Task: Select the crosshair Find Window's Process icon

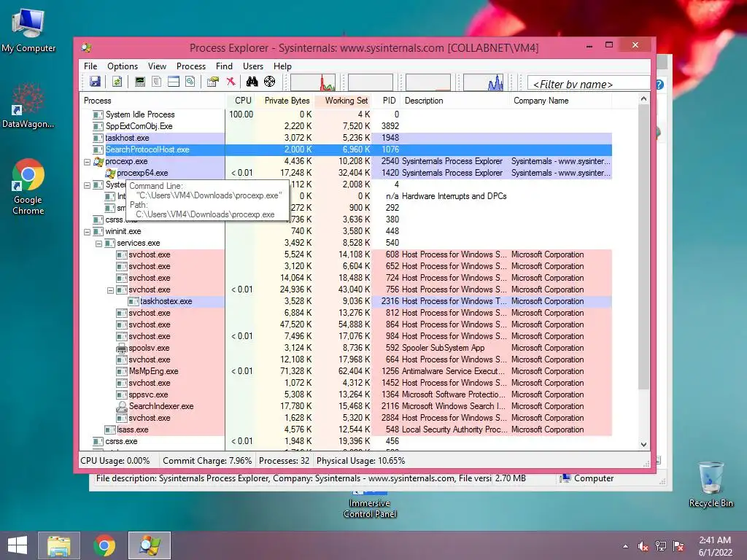Action: pyautogui.click(x=270, y=82)
